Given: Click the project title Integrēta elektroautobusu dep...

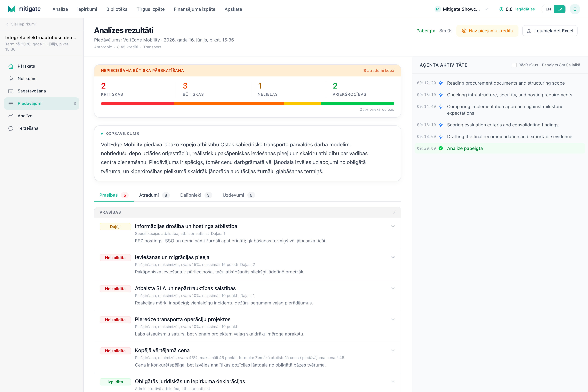Looking at the screenshot, I should tap(41, 38).
